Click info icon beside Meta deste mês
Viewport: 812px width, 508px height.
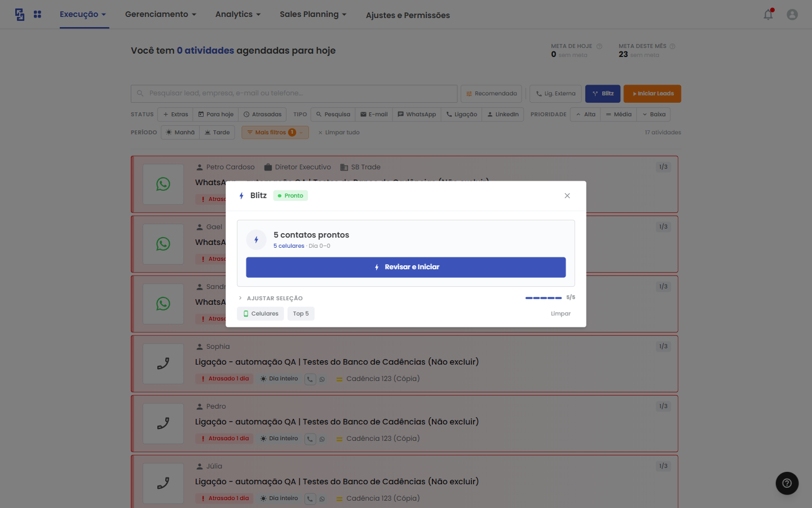click(672, 46)
